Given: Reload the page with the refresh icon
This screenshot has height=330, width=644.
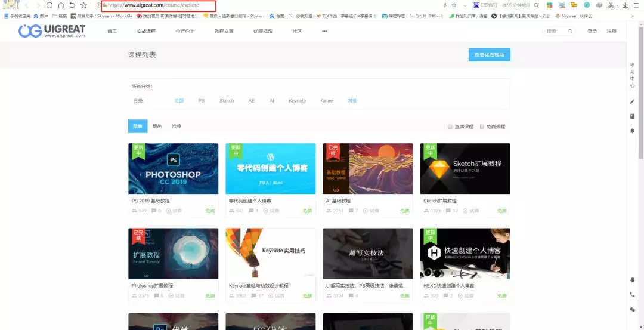Looking at the screenshot, I should [x=49, y=5].
